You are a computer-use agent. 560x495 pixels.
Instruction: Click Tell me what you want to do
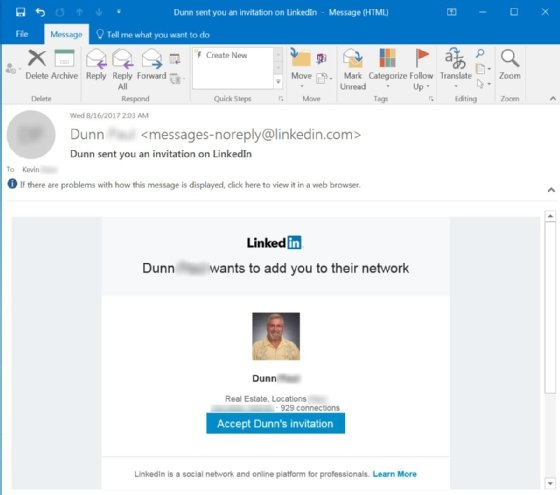point(153,35)
